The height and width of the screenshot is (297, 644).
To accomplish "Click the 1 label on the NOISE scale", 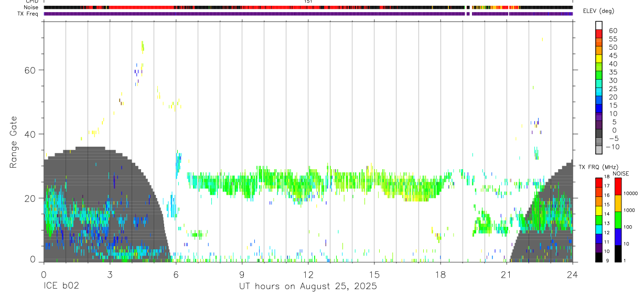I will point(625,260).
